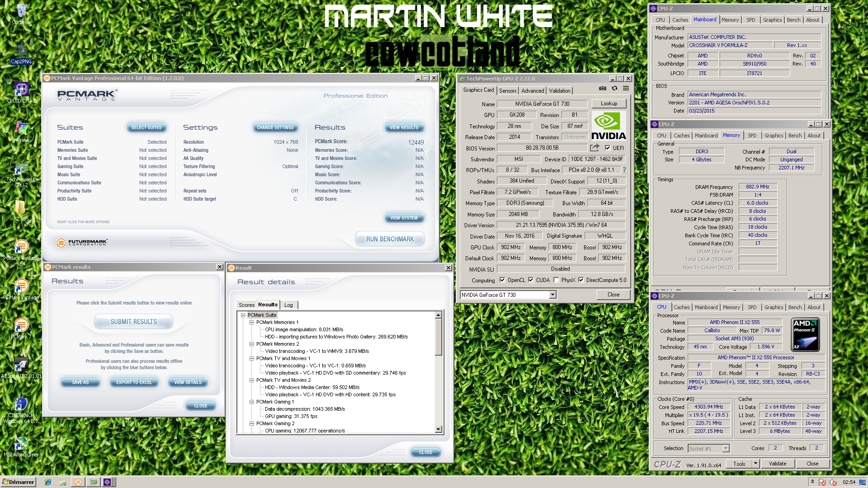The image size is (868, 488).
Task: Click the BIOS export share icon in GPU-Z
Action: tap(594, 148)
